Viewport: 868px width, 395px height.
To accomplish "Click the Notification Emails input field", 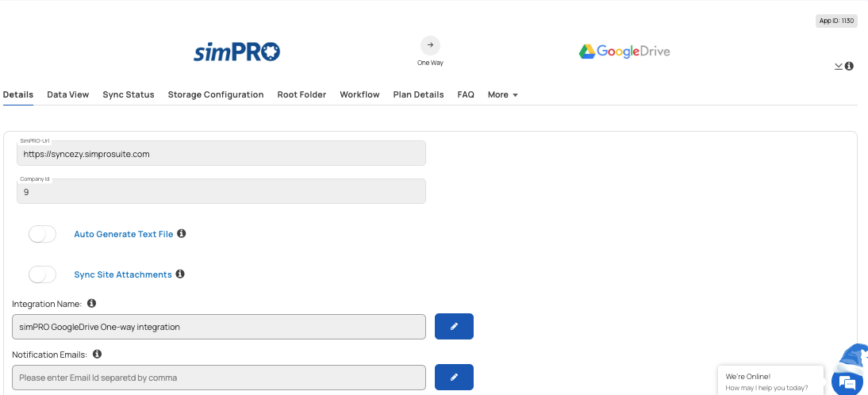I will click(x=219, y=378).
